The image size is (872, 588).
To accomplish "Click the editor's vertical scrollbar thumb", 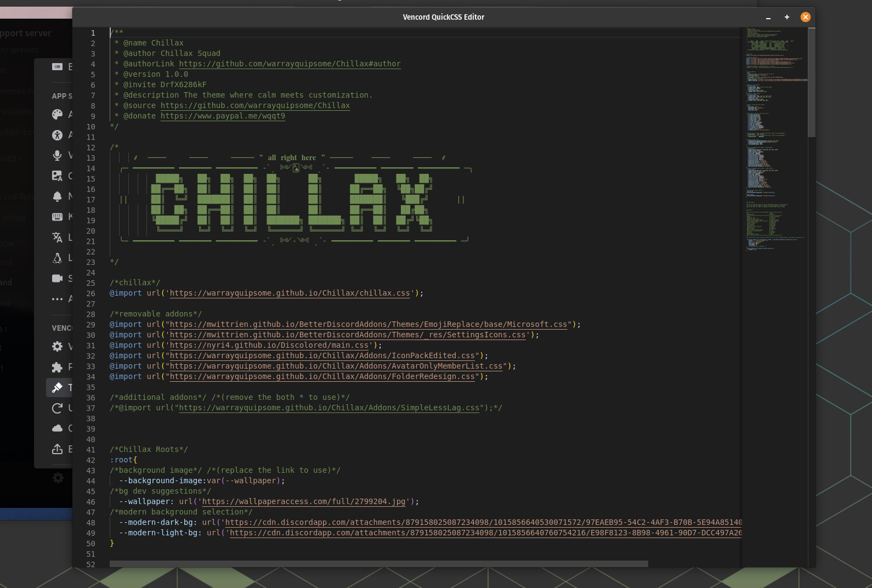I will (812, 82).
